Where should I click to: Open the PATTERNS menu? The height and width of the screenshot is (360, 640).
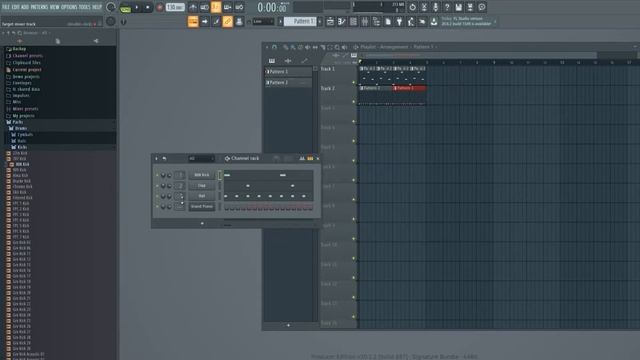tap(39, 7)
